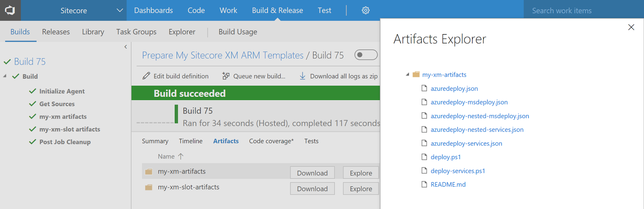This screenshot has width=644, height=209.
Task: Open the Tests tab
Action: [x=311, y=141]
